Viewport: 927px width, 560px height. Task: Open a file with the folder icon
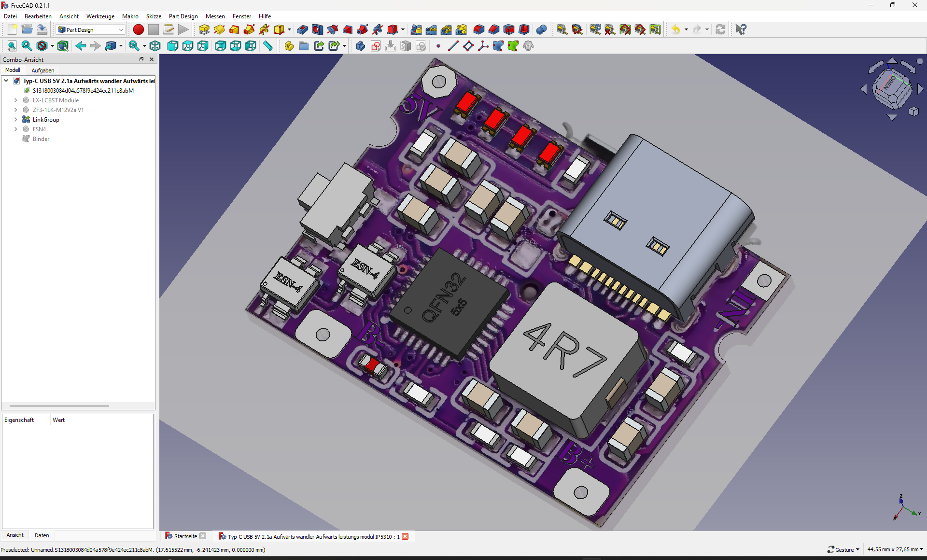(x=27, y=29)
